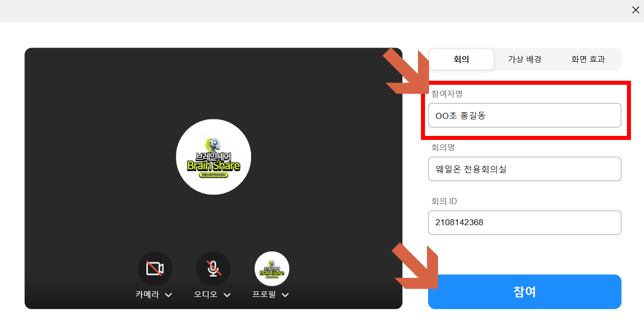Expand the 오디오 dropdown chevron
Image resolution: width=644 pixels, height=329 pixels.
pyautogui.click(x=227, y=295)
